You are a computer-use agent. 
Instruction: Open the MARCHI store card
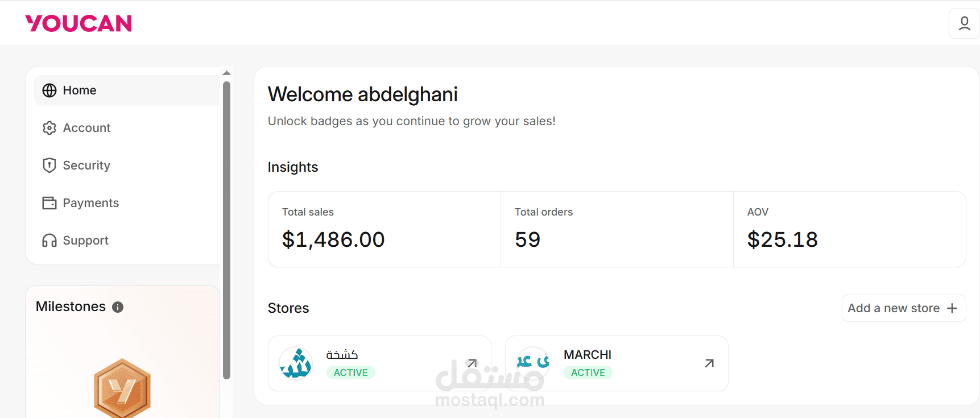pos(617,363)
